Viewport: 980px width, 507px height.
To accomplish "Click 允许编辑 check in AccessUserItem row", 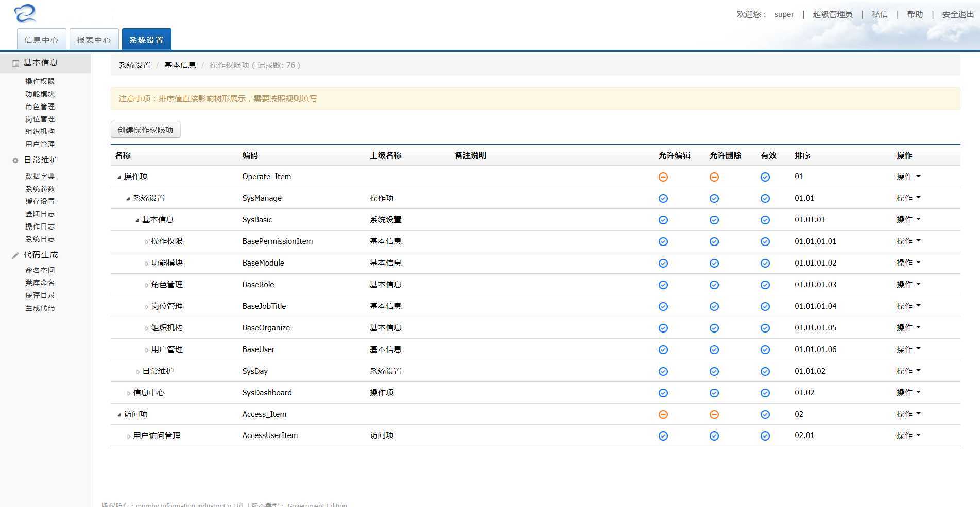I will point(663,436).
